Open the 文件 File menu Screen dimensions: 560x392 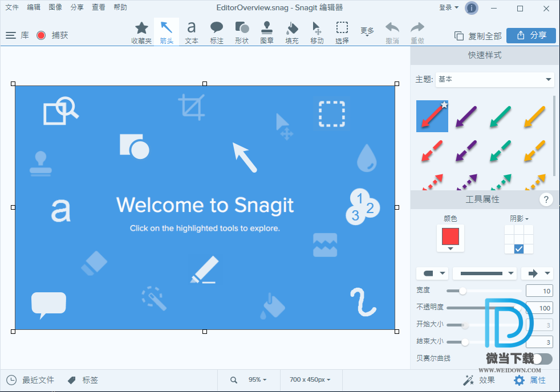[12, 7]
